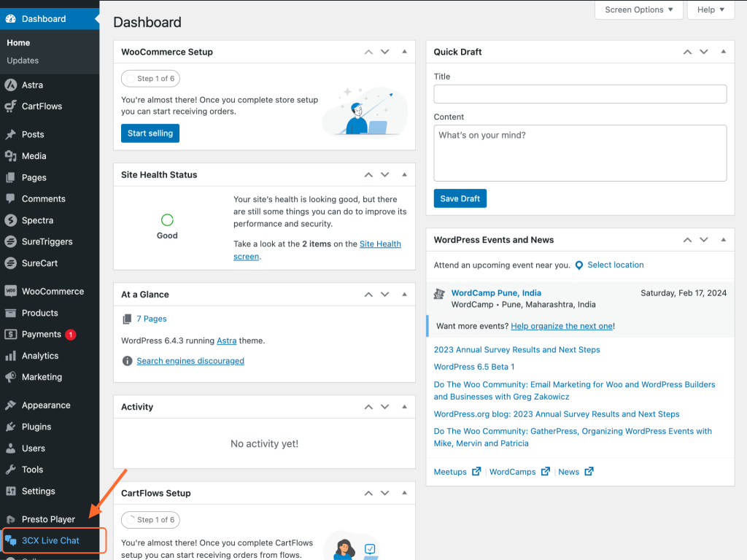This screenshot has width=747, height=560.
Task: Click the WooCommerce icon in the sidebar
Action: pos(11,291)
